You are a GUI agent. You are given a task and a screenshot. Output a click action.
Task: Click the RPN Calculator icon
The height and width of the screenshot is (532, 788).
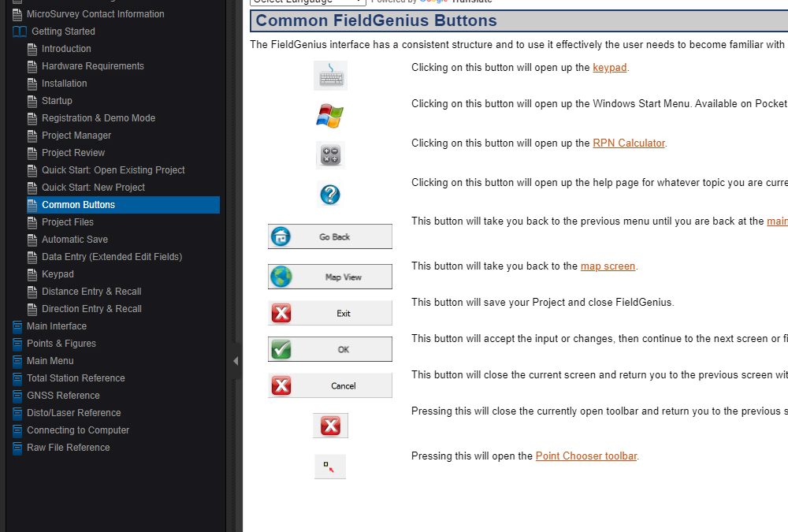coord(330,155)
